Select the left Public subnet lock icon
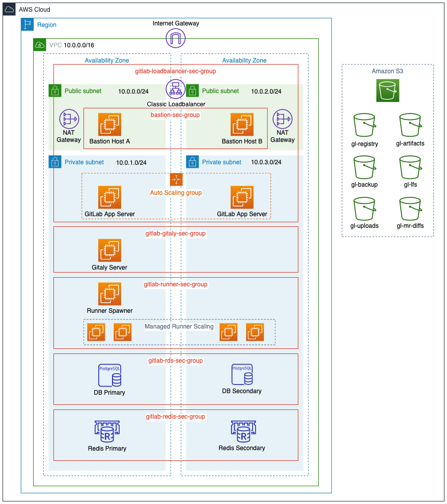The width and height of the screenshot is (447, 504). point(54,91)
